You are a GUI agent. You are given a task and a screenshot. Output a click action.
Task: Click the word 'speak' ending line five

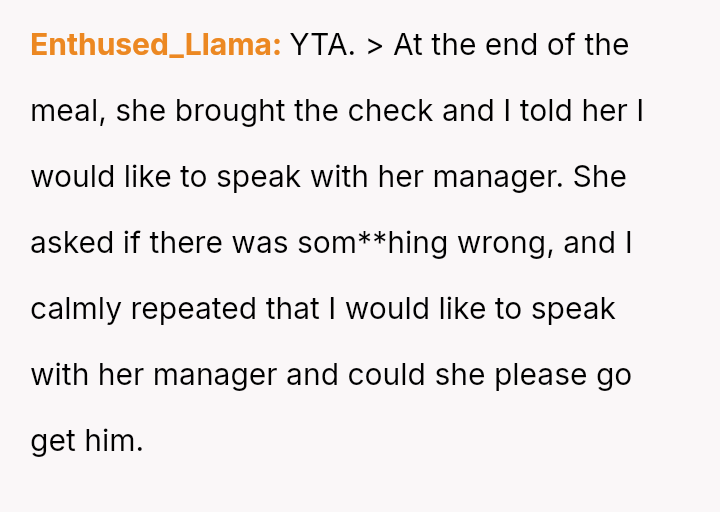(573, 309)
